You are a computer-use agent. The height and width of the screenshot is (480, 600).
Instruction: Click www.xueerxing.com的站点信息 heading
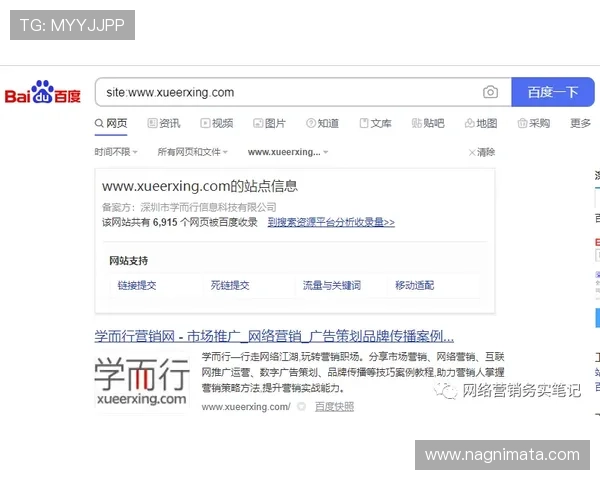200,186
